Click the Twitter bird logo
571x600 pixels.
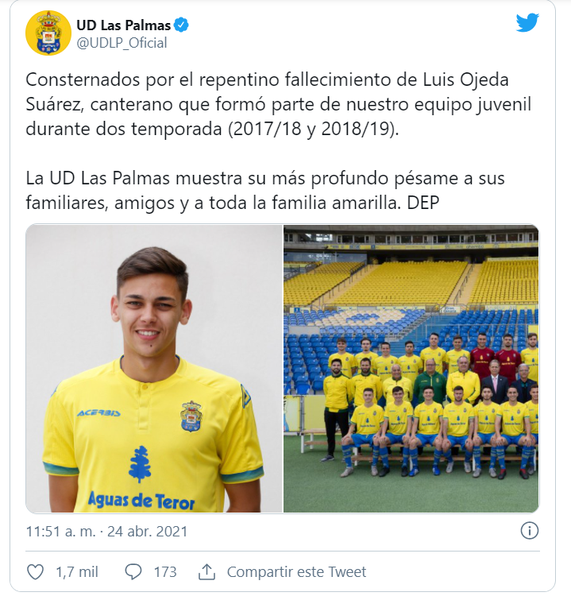point(527,23)
